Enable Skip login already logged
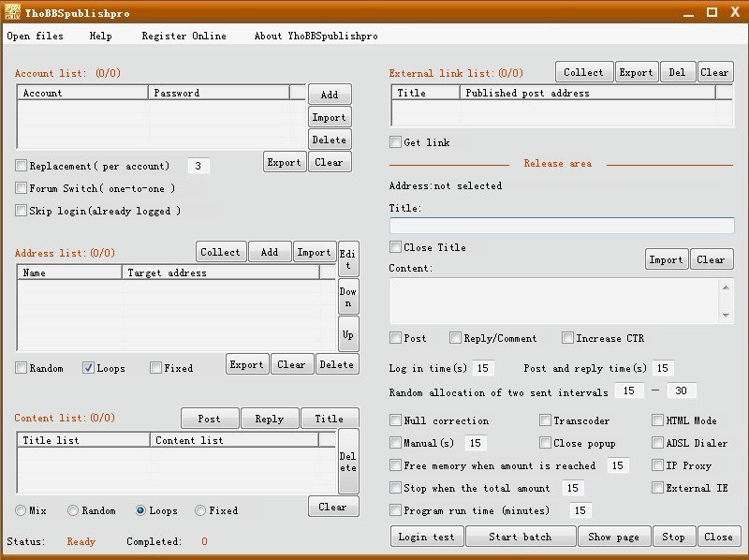 pos(21,211)
